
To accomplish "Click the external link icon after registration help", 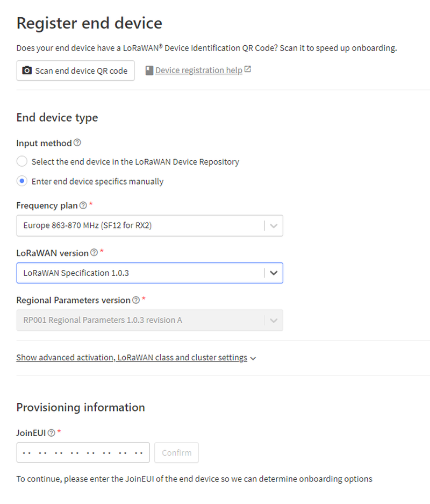I will (x=248, y=70).
